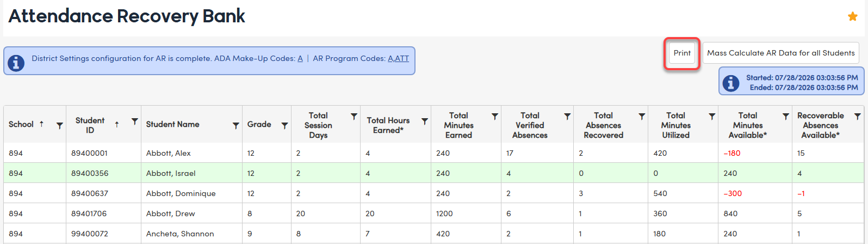This screenshot has height=244, width=868.
Task: Filter the Total Minutes Earned column
Action: coord(495,117)
